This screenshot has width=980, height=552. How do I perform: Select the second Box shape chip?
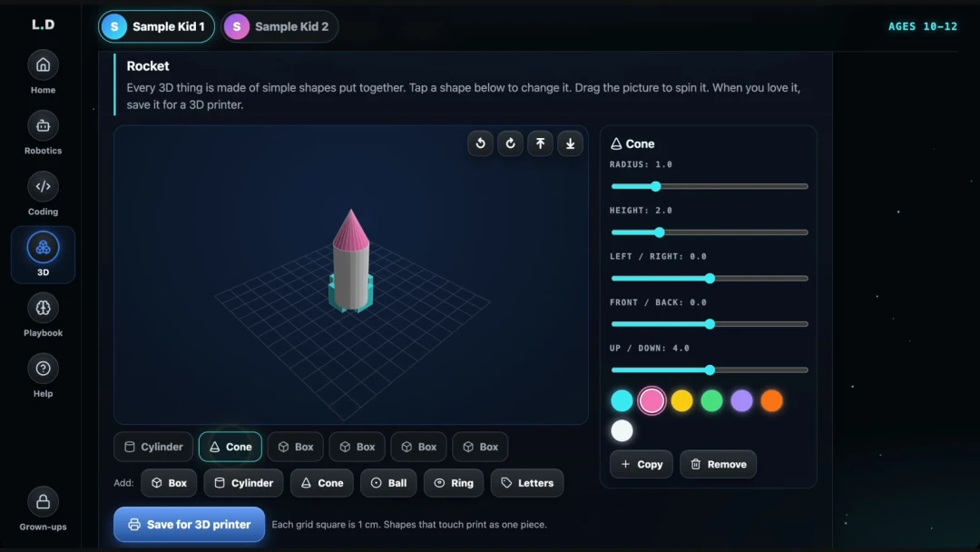[358, 447]
